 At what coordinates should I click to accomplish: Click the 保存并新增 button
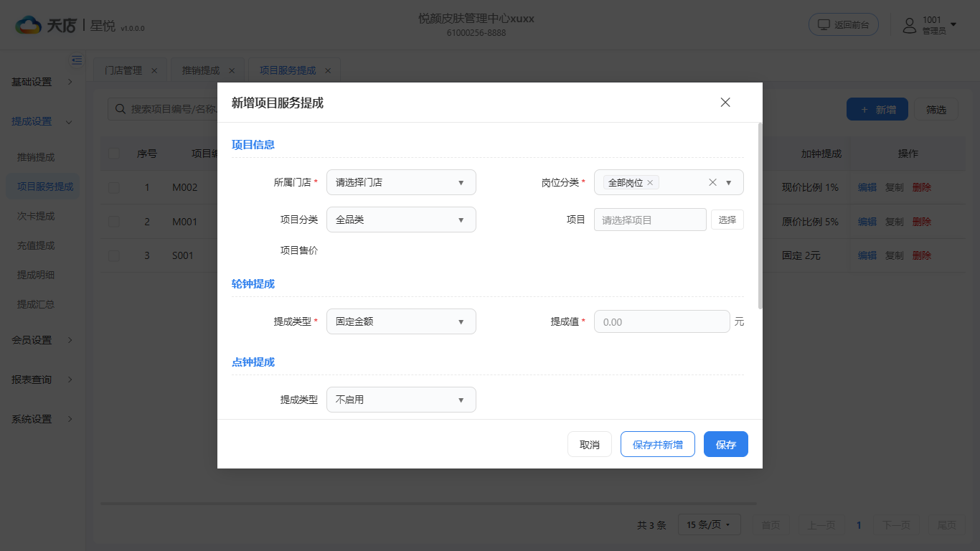tap(657, 444)
